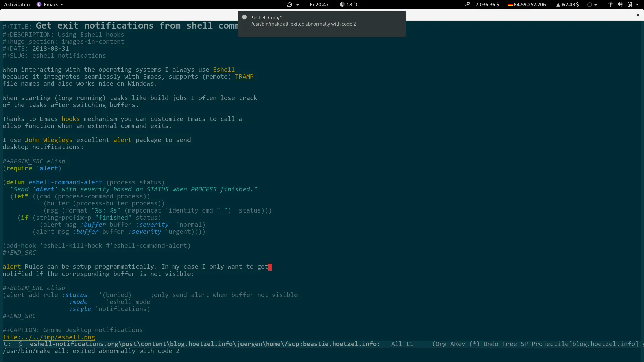Open the Fr 20:47 clock calendar menu
Screen dimensions: 644x362
click(x=319, y=5)
